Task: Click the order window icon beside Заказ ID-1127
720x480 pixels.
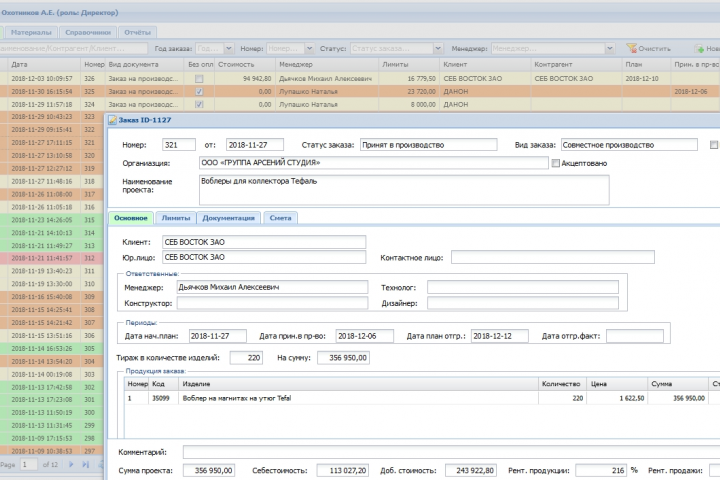Action: click(112, 122)
